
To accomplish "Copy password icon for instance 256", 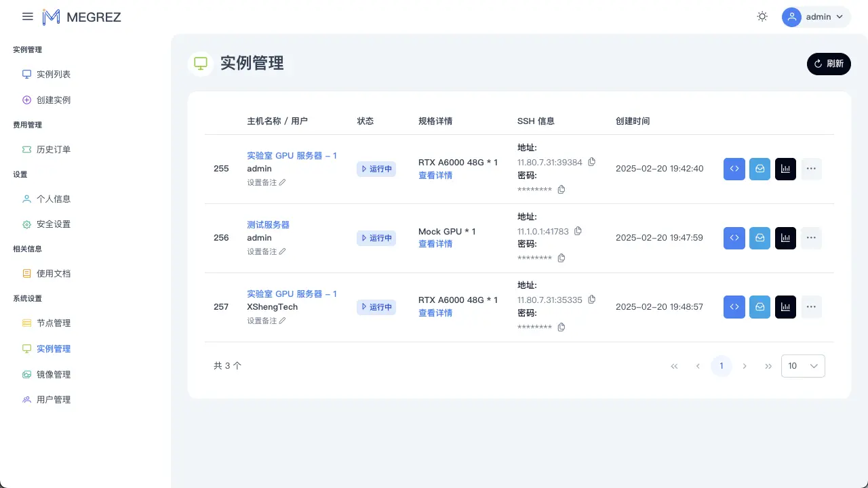I will [x=561, y=258].
